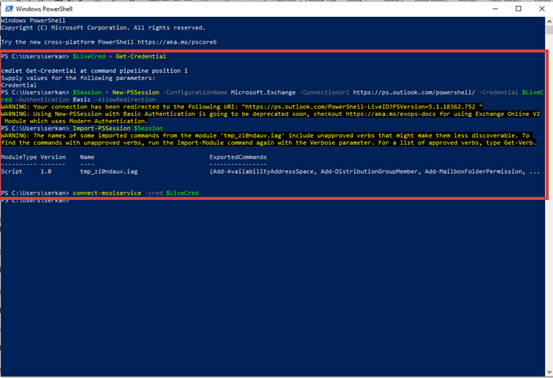Click the ps.outlook.com/powershell/ connection URI
The width and height of the screenshot is (553, 378).
point(414,92)
